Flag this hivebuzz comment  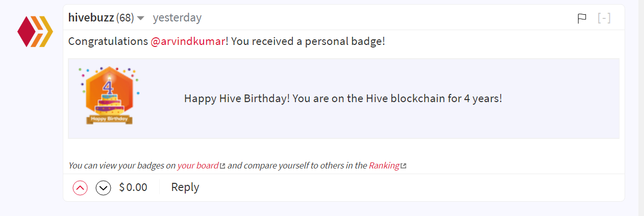click(582, 18)
